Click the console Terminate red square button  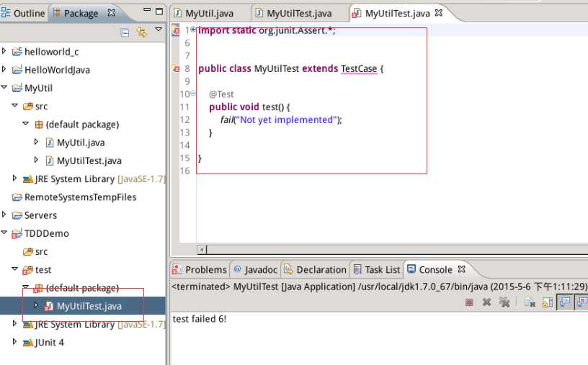[469, 302]
